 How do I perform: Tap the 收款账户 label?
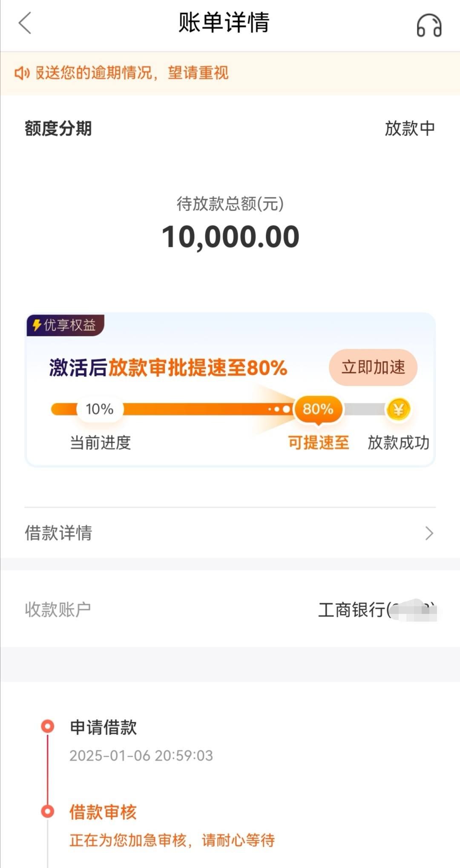[x=58, y=609]
